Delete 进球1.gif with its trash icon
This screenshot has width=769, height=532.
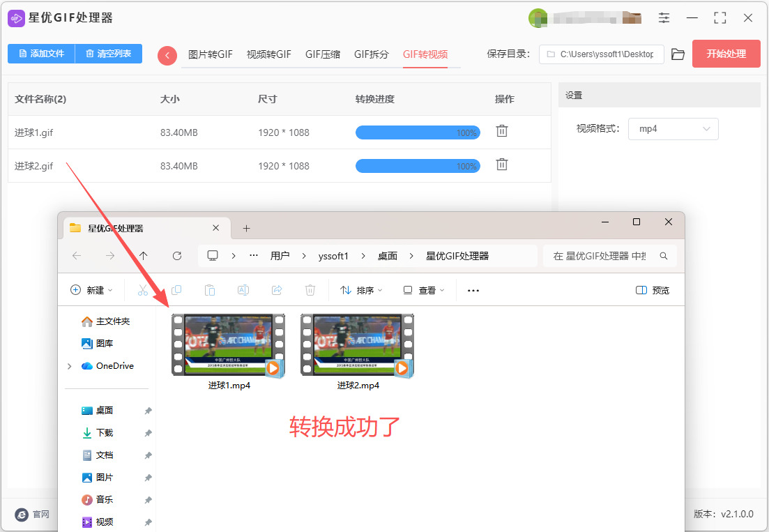click(502, 131)
